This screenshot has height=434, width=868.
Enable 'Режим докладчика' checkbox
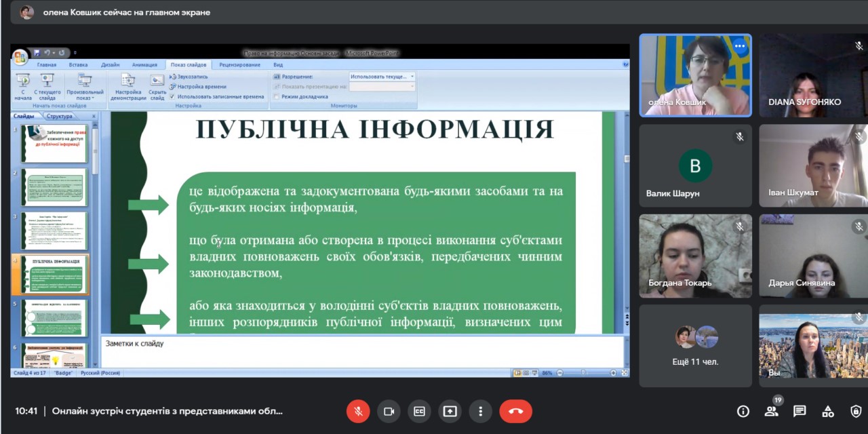tap(277, 96)
